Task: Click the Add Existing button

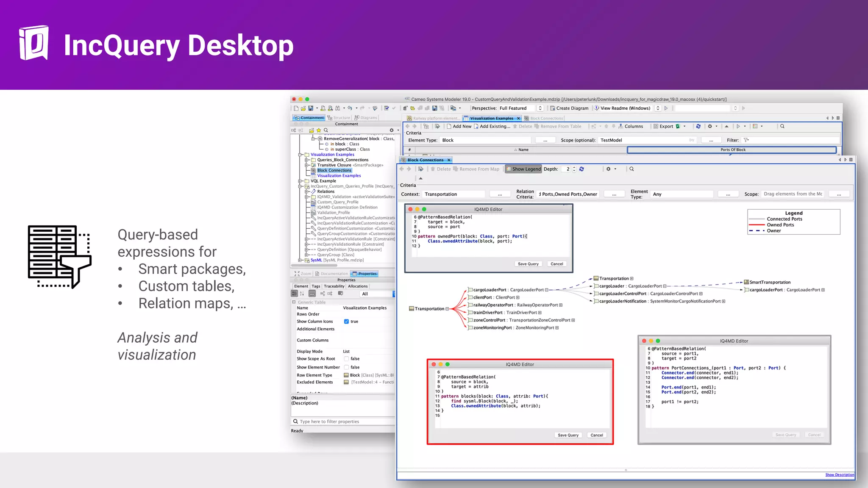Action: [x=492, y=126]
